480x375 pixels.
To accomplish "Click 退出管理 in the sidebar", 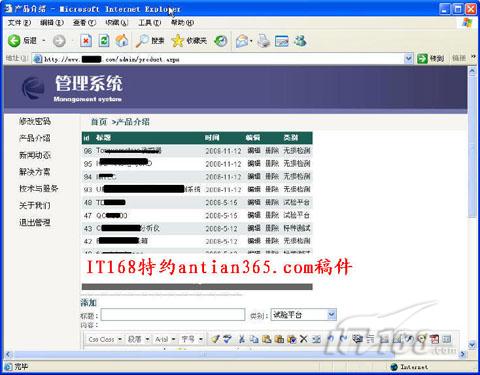I will (35, 222).
